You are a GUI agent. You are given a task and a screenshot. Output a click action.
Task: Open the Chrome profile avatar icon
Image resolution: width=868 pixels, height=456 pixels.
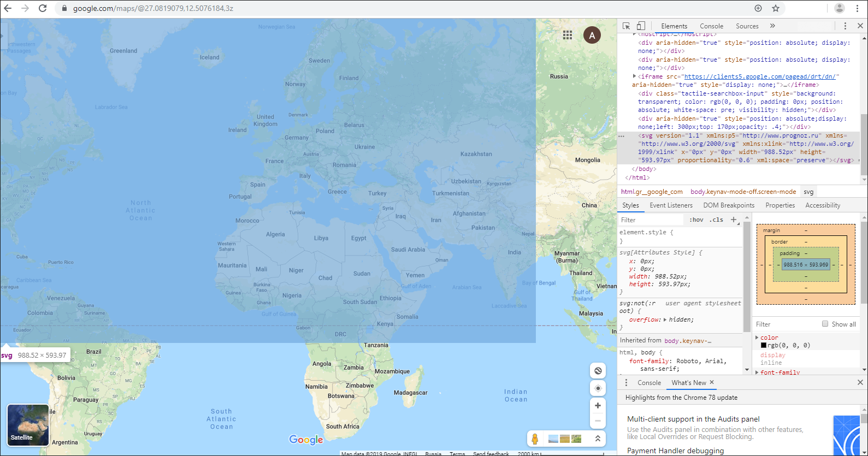840,8
